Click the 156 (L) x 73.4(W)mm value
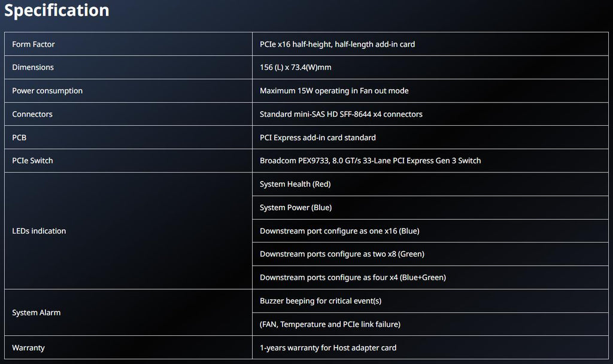Viewport: 613px width, 364px height. tap(295, 67)
